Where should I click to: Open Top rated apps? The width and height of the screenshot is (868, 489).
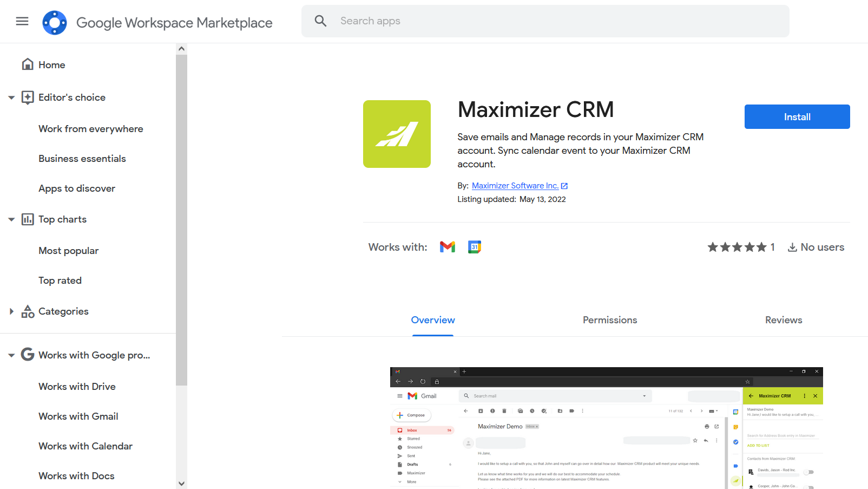click(60, 281)
